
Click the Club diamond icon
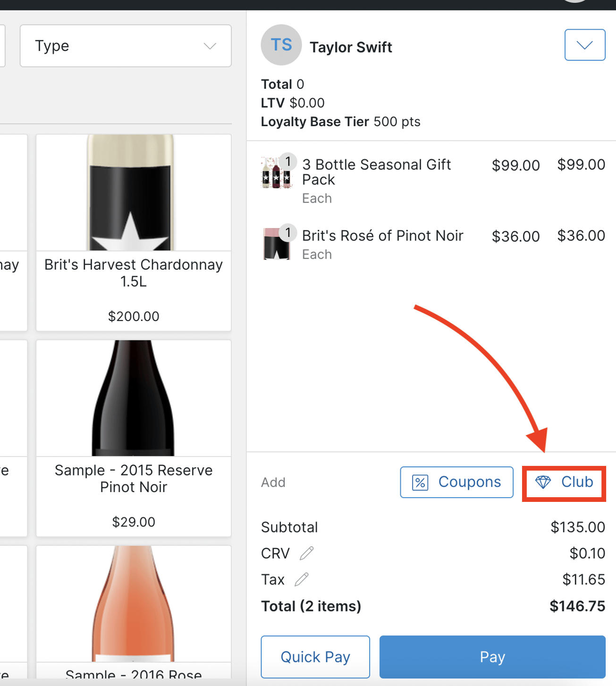pos(543,482)
